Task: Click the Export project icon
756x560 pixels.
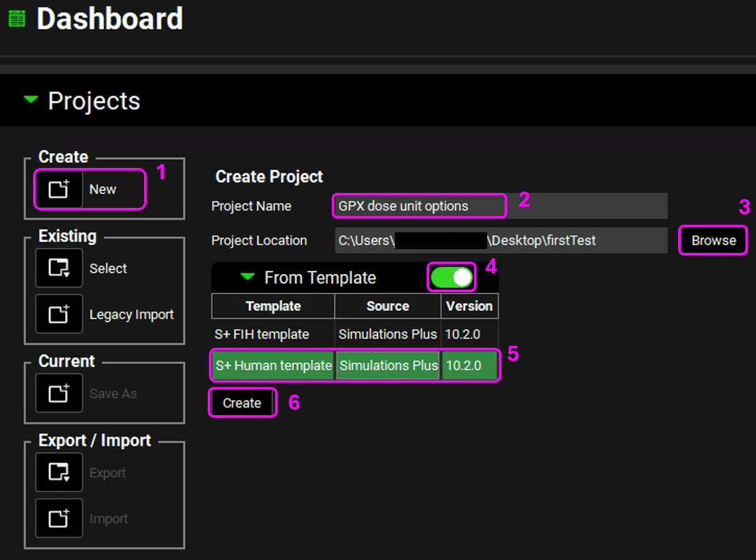Action: pyautogui.click(x=59, y=473)
